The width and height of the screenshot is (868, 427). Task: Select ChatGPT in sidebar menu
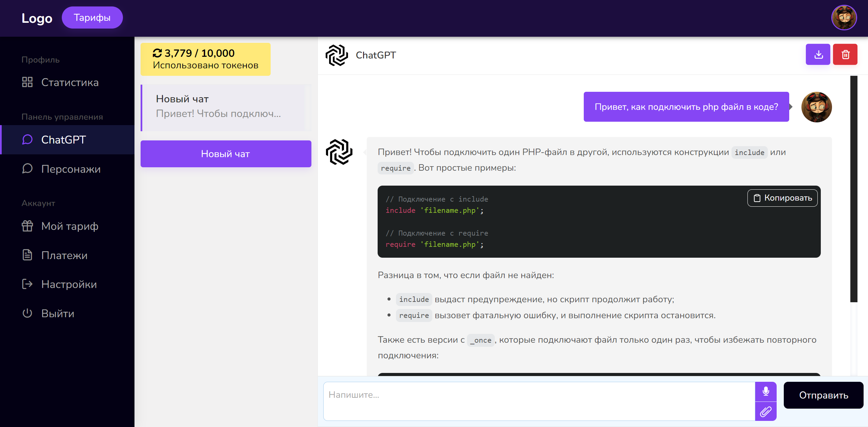point(64,140)
